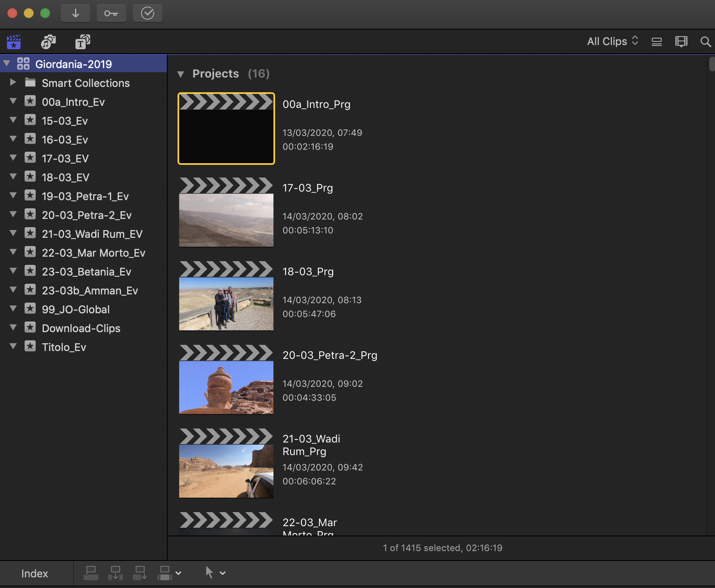Select 23-03b_Amman_Ev event name
715x588 pixels.
pos(90,291)
